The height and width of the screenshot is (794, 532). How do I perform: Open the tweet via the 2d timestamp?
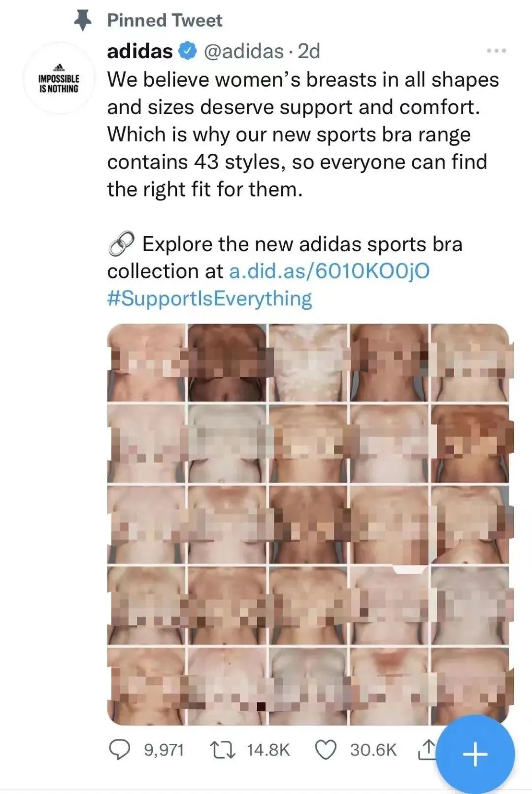(309, 51)
